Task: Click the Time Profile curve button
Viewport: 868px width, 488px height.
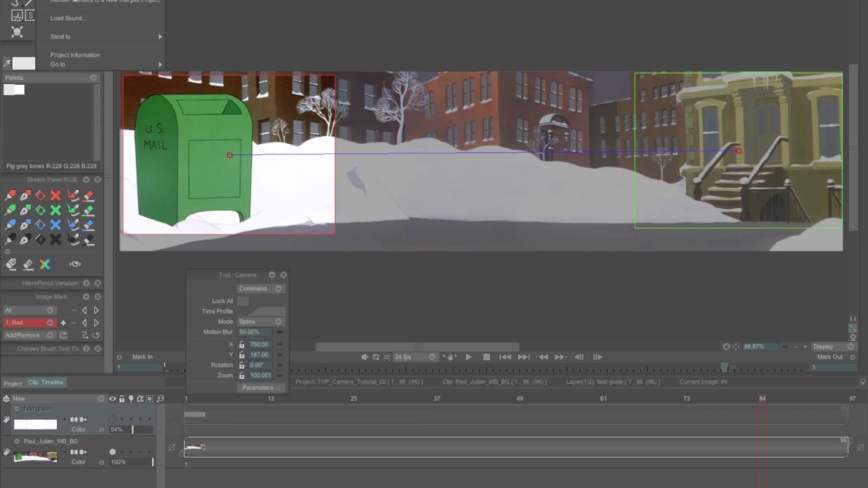Action: (260, 311)
